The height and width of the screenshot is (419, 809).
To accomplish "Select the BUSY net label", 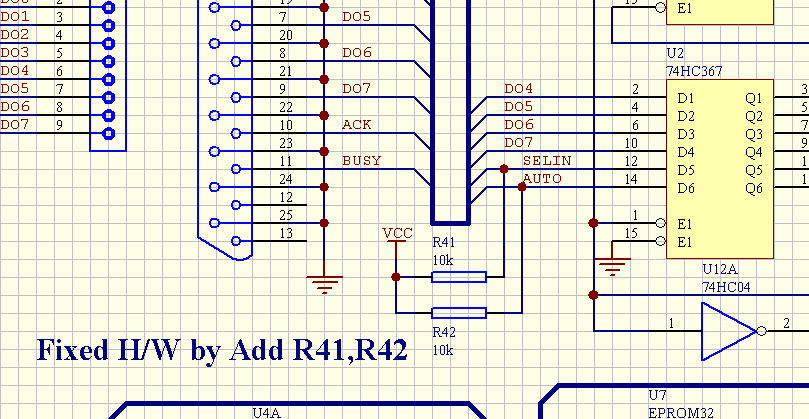I will 361,160.
